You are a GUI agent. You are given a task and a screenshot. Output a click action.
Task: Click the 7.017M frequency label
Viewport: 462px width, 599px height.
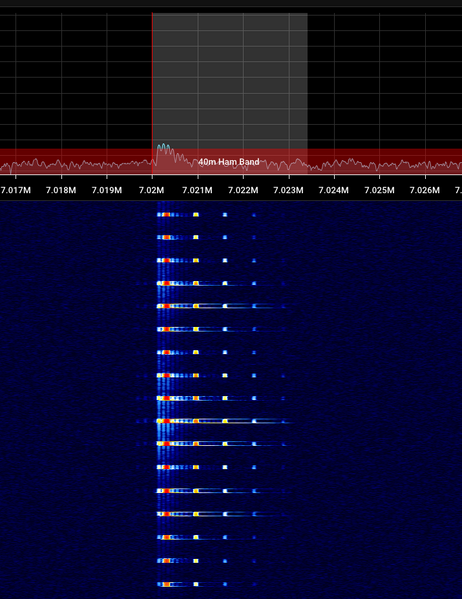click(16, 190)
